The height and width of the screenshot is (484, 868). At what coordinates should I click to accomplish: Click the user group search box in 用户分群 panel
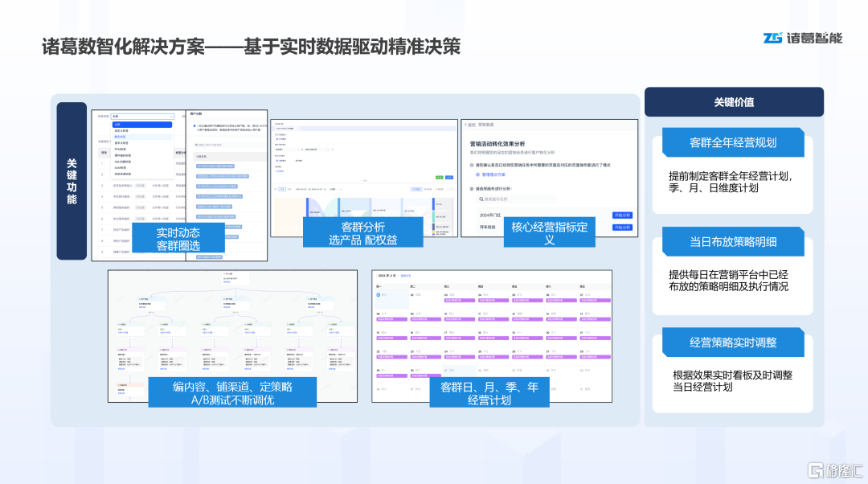click(x=230, y=145)
